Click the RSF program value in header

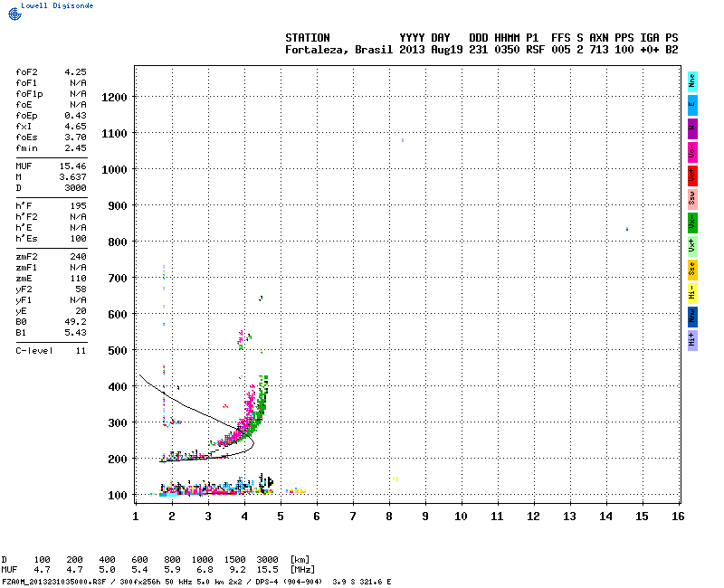535,50
